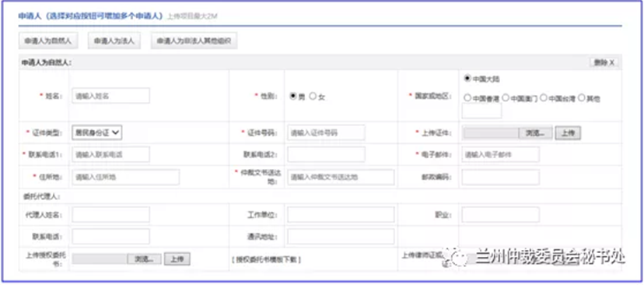
Task: Focus the 仲裁文书送达地 input field
Action: [x=341, y=177]
